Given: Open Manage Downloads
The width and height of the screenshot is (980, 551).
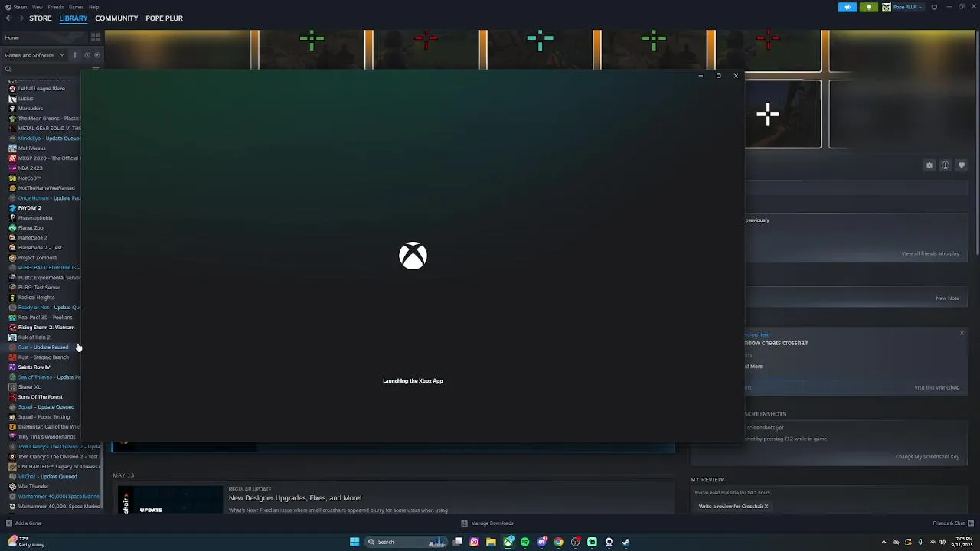Looking at the screenshot, I should [x=487, y=523].
